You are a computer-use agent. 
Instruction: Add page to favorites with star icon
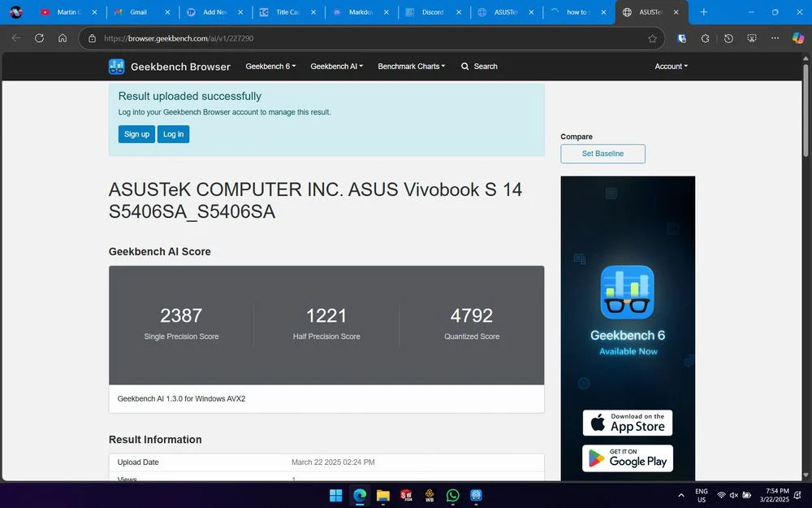click(x=653, y=38)
